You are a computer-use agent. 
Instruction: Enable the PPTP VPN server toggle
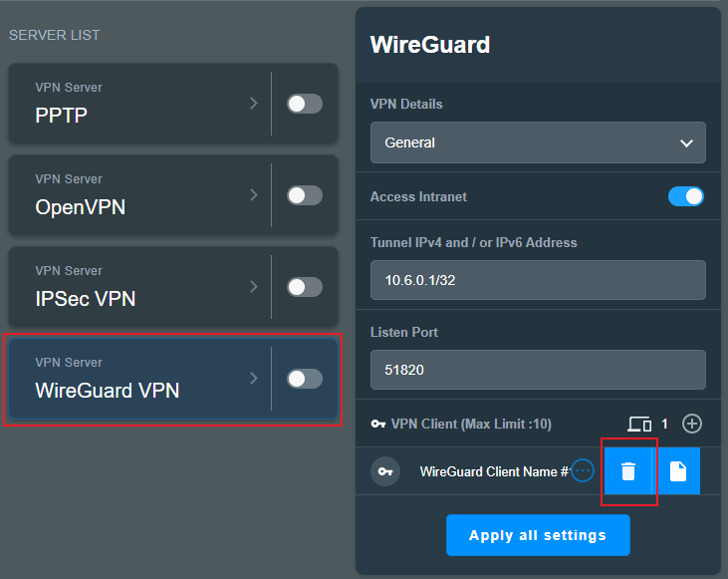coord(305,104)
